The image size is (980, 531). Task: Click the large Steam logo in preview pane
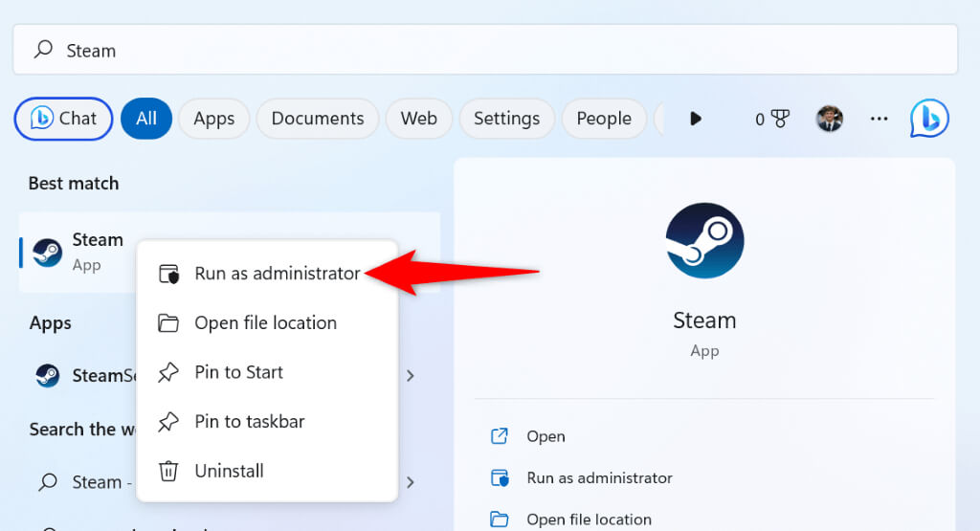click(704, 243)
